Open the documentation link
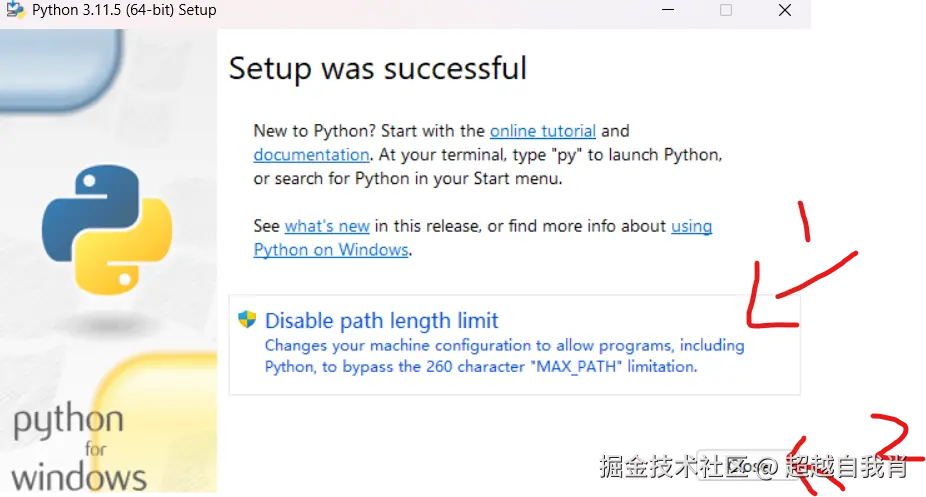 click(x=311, y=155)
